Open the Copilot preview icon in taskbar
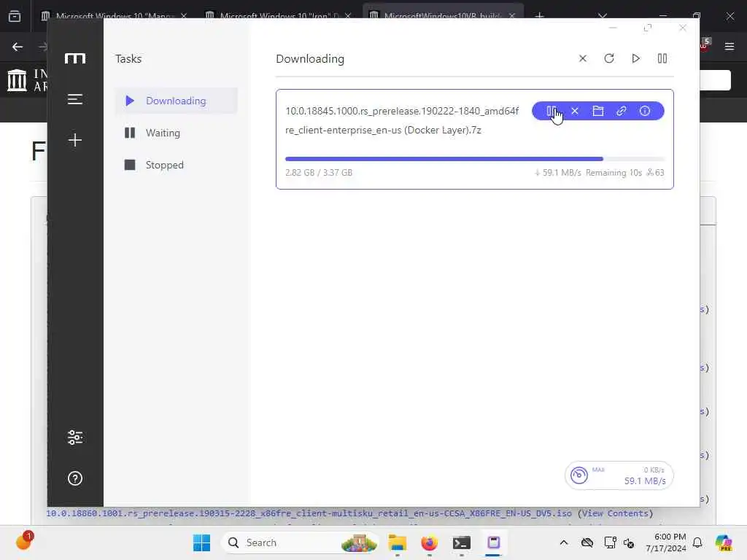The image size is (747, 560). point(723,542)
